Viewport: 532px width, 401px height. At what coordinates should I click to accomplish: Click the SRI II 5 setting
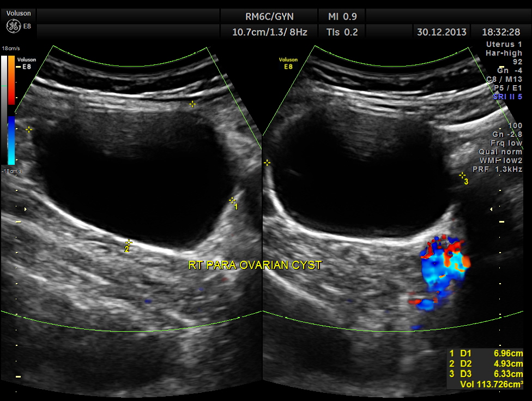tap(507, 96)
